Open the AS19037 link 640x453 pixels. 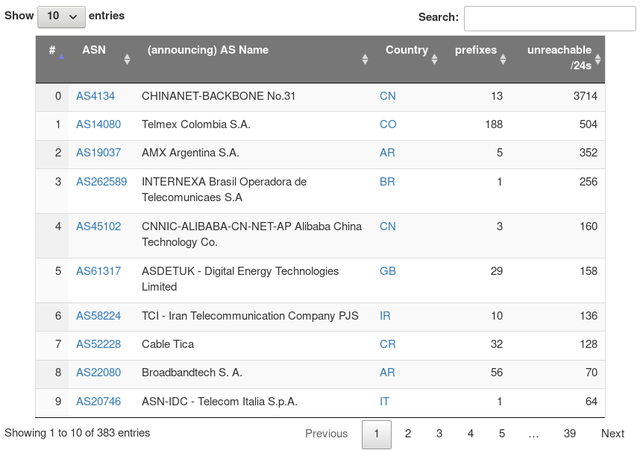click(x=98, y=153)
